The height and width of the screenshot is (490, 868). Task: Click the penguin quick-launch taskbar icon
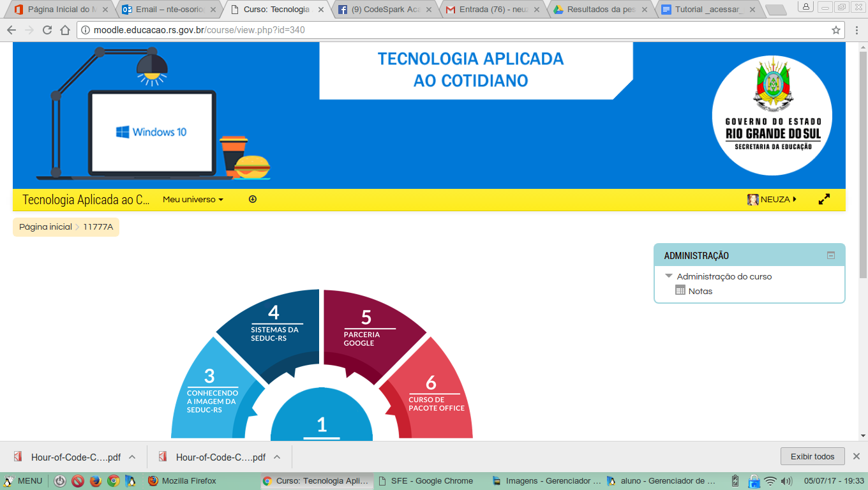point(130,481)
